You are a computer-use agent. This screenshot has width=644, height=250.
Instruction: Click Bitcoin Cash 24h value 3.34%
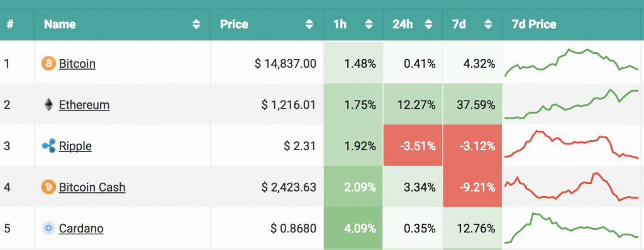419,187
